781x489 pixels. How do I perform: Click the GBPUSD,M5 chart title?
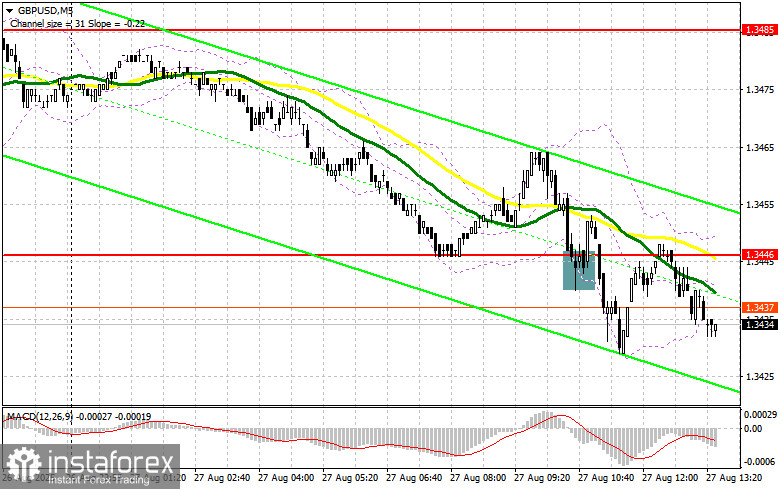43,10
